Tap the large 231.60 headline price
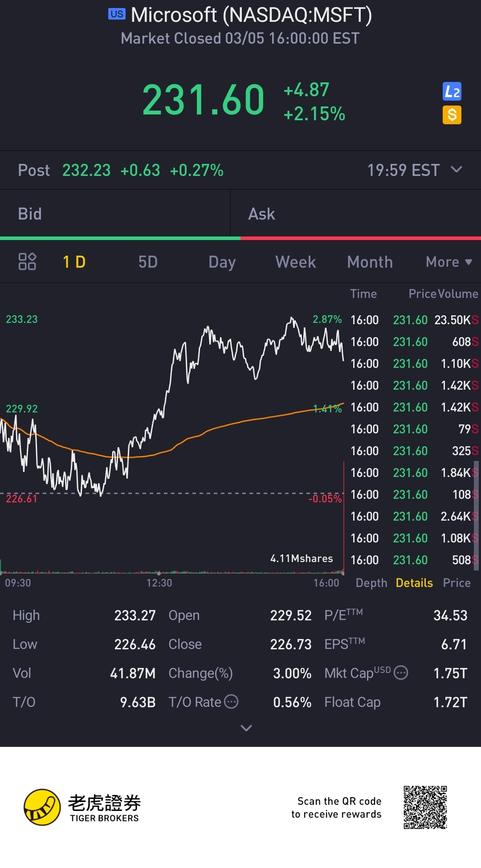The width and height of the screenshot is (481, 868). (x=204, y=100)
